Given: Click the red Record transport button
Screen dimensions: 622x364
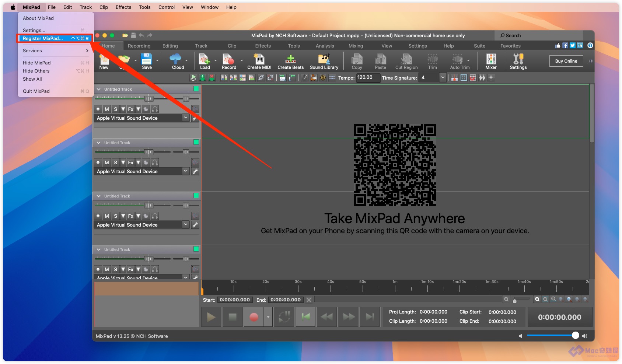Looking at the screenshot, I should (x=254, y=317).
